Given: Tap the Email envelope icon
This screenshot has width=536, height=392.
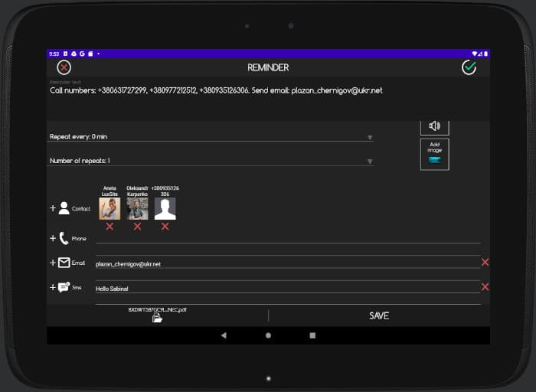Looking at the screenshot, I should coord(64,263).
